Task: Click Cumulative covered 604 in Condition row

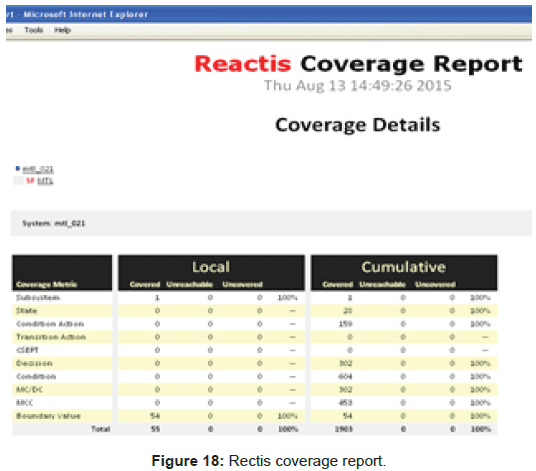Action: 346,376
